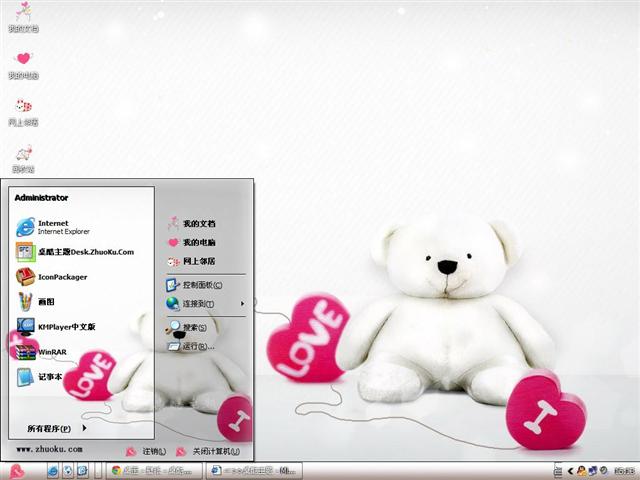This screenshot has height=480, width=640.
Task: Launch Internet Explorer from quick launch bar
Action: tap(53, 471)
